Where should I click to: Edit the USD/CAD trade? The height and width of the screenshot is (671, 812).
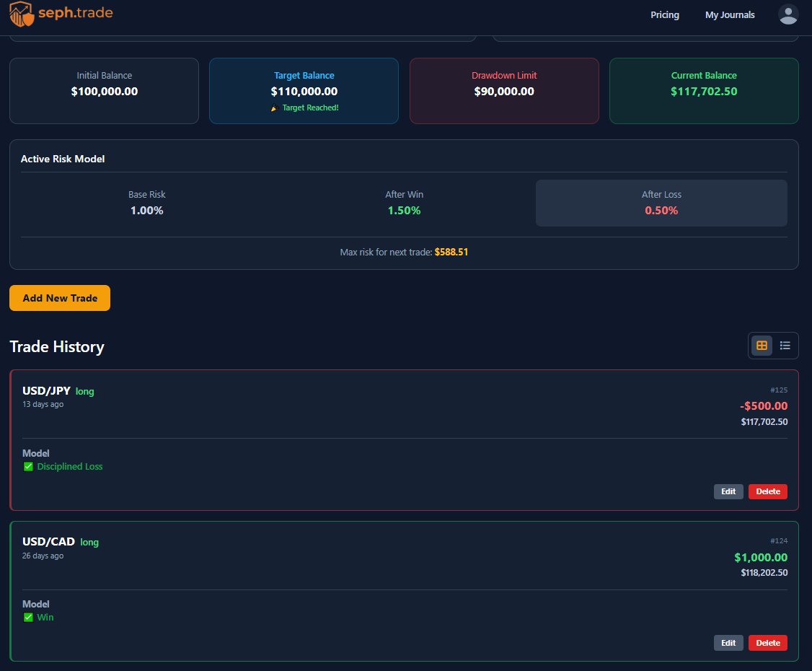[x=728, y=643]
